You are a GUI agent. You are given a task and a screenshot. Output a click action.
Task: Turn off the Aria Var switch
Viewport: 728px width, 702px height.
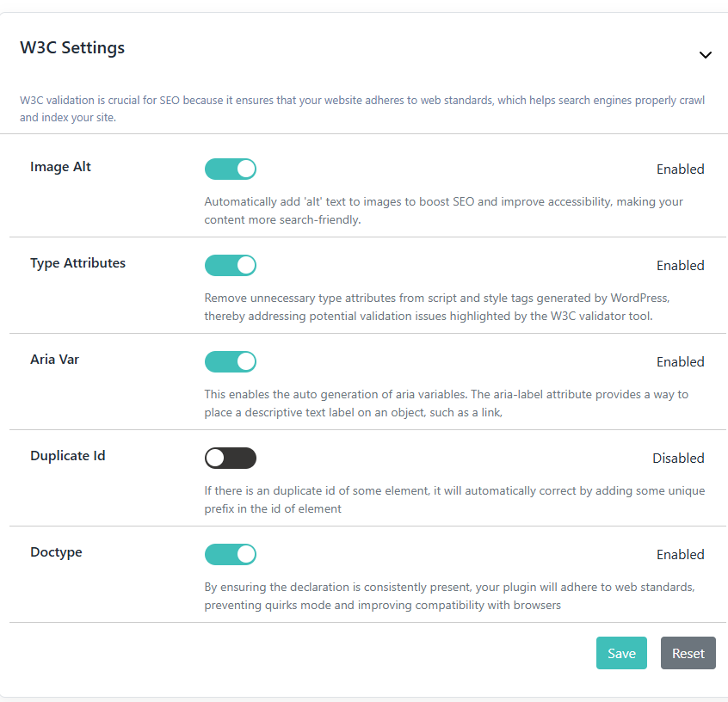pyautogui.click(x=231, y=361)
